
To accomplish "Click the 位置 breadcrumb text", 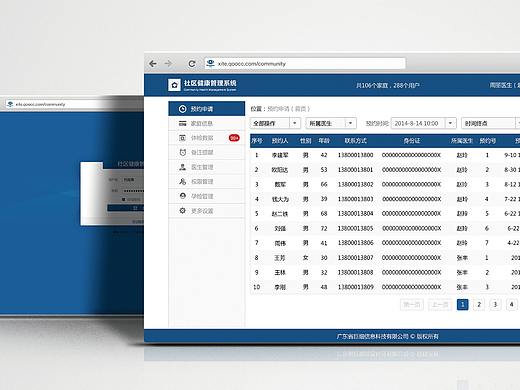I will (x=256, y=109).
